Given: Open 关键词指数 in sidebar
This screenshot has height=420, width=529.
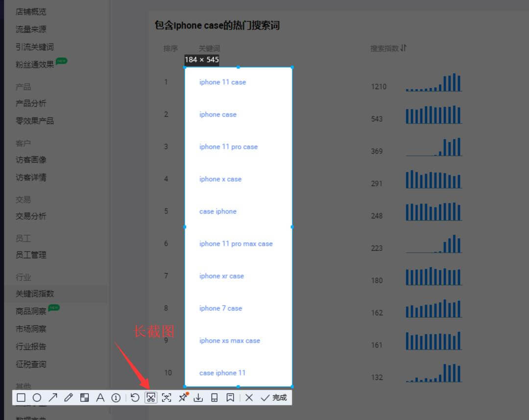Looking at the screenshot, I should pyautogui.click(x=35, y=294).
